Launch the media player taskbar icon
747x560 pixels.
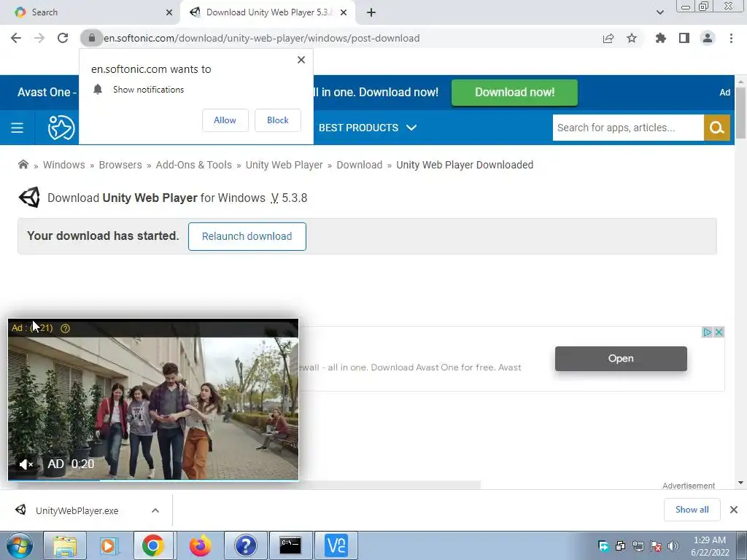tap(109, 545)
